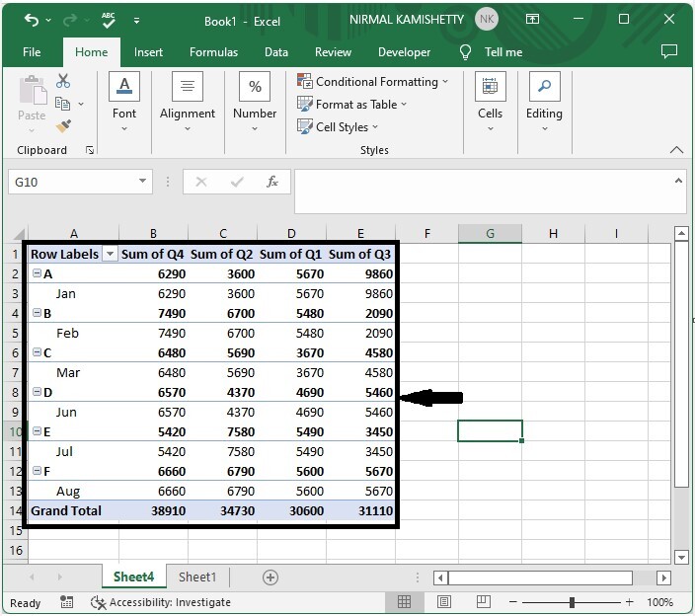Switch to the Developer tab

(404, 52)
